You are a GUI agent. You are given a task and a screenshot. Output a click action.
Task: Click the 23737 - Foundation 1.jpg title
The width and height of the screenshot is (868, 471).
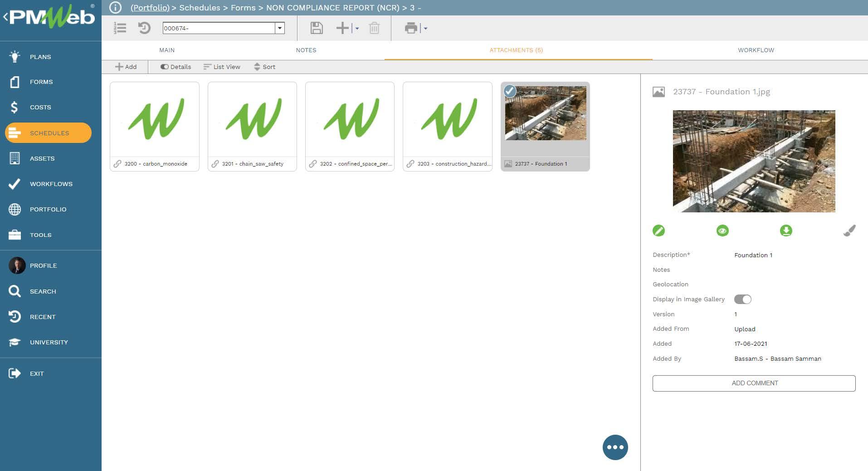(721, 92)
